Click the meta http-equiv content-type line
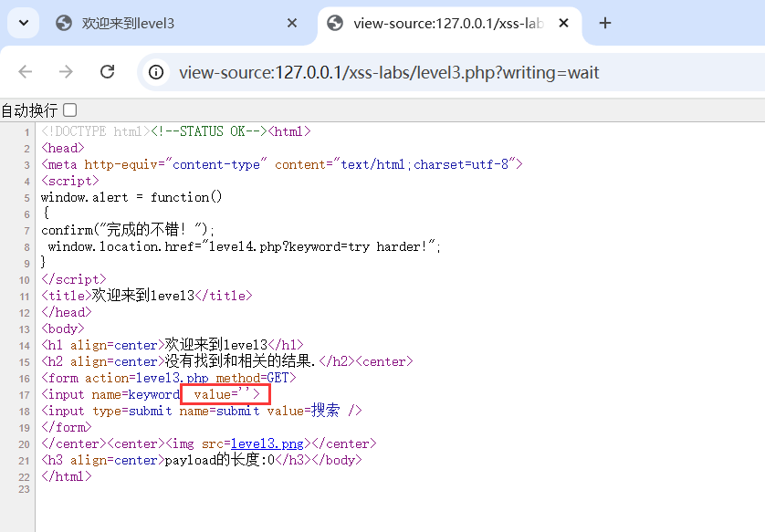Viewport: 765px width, 532px height. [x=282, y=164]
